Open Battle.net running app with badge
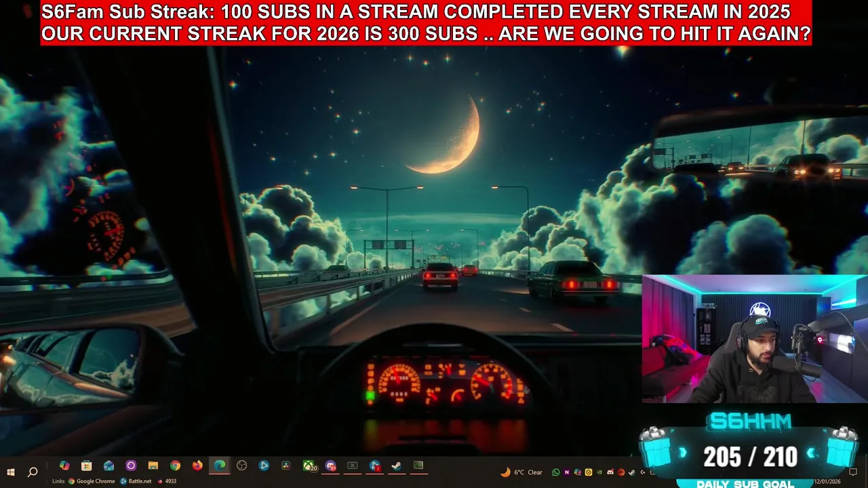This screenshot has height=488, width=868. 375,466
